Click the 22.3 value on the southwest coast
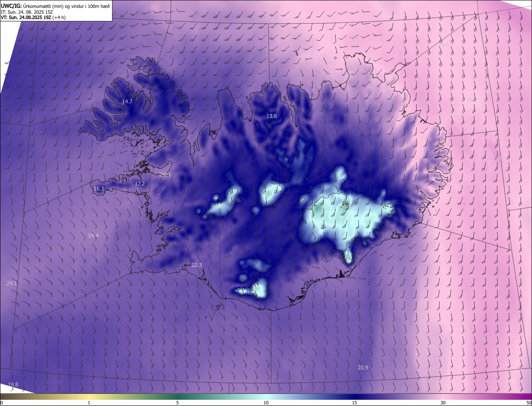The image size is (532, 406). pyautogui.click(x=197, y=265)
